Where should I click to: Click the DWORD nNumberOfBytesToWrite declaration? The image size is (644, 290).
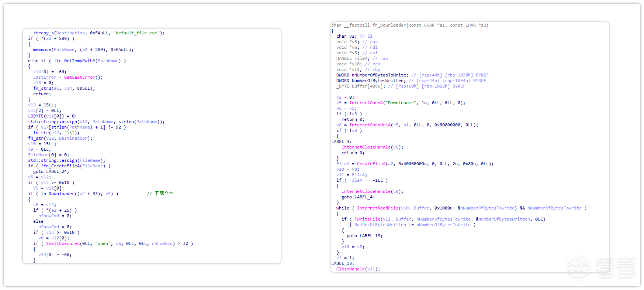tap(412, 75)
